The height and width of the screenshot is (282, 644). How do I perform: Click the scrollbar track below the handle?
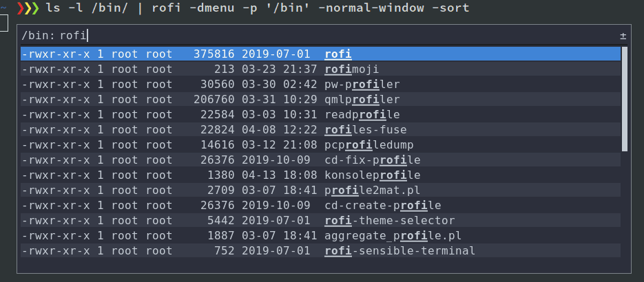pyautogui.click(x=625, y=206)
